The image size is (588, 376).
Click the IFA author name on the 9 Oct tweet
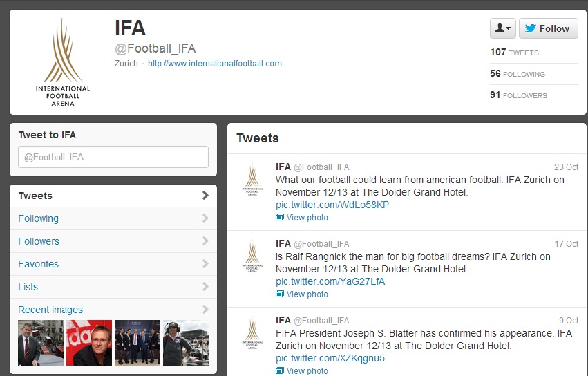coord(283,320)
